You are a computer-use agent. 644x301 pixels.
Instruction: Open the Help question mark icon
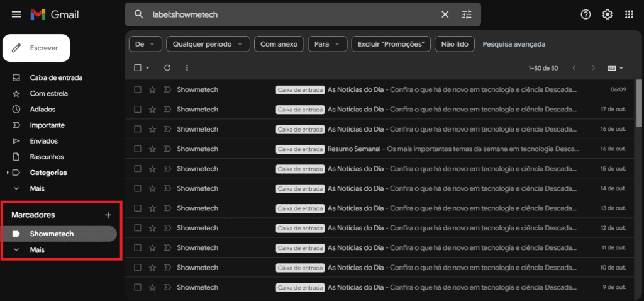tap(586, 15)
